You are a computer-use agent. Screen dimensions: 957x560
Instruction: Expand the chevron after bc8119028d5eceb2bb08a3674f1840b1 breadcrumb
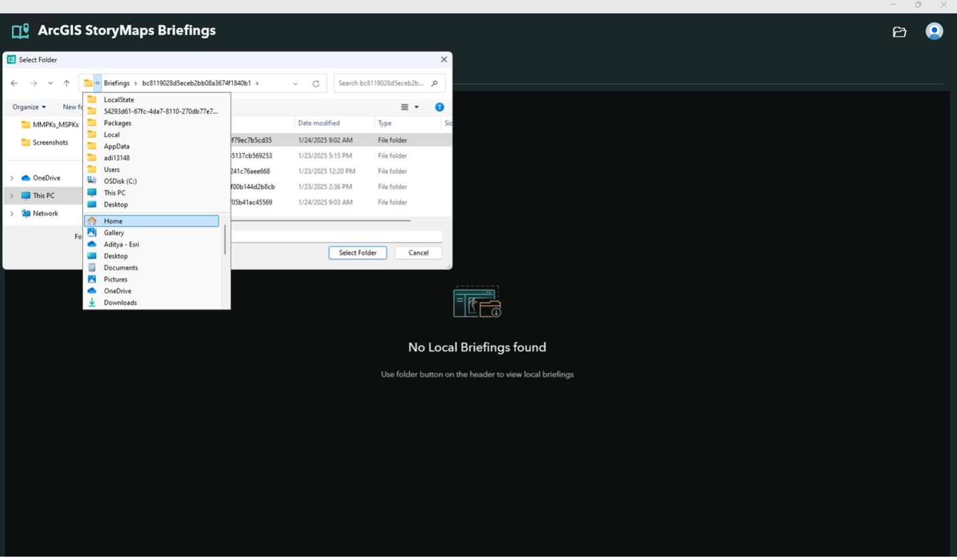coord(257,84)
